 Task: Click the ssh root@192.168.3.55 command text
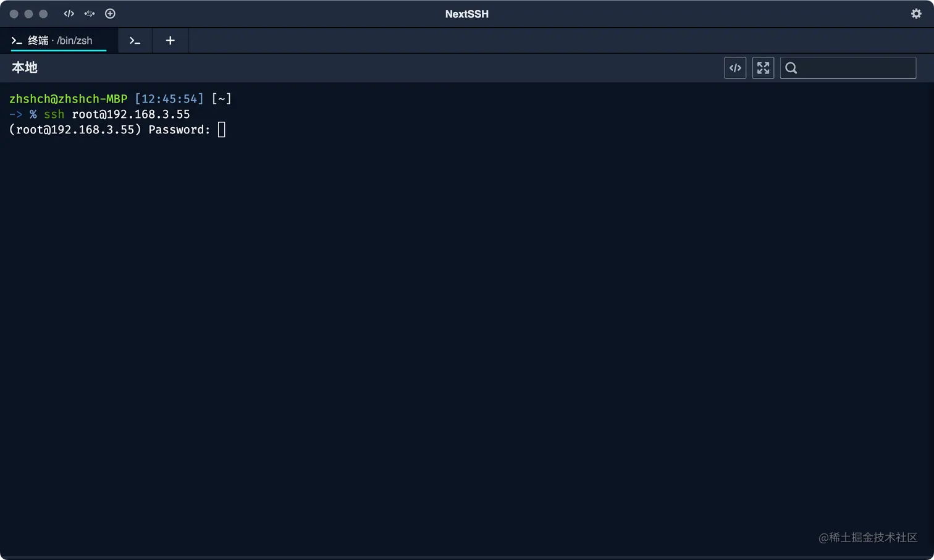coord(117,114)
